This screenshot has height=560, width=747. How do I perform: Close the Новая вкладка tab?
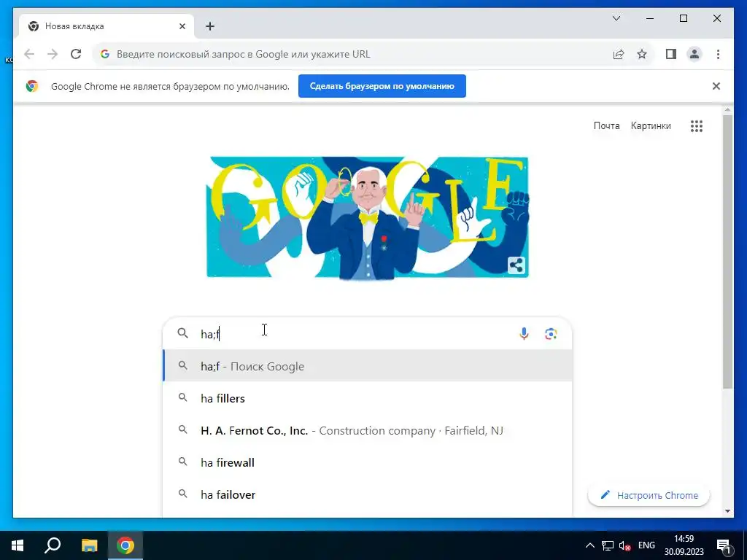(x=182, y=26)
